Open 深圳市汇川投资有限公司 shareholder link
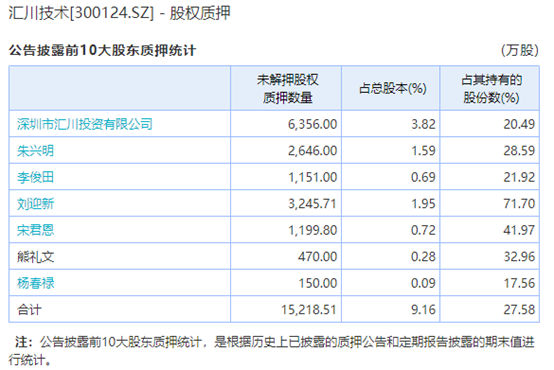554x370 pixels. [x=85, y=124]
